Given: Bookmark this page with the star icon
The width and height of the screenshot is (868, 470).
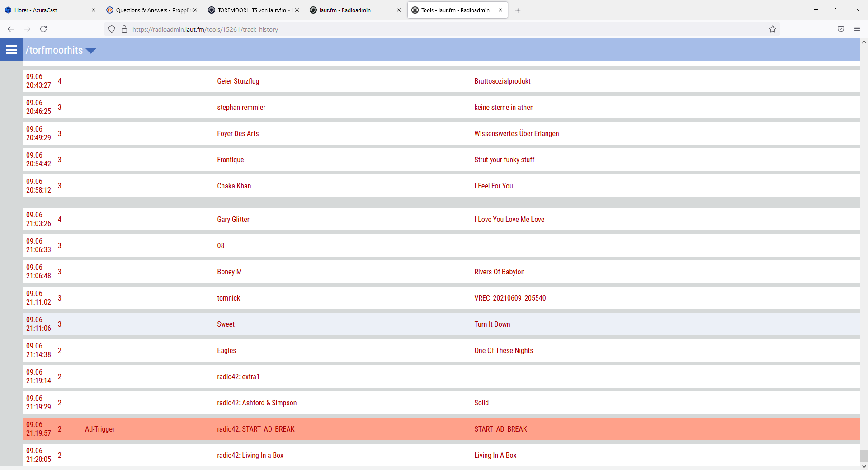Looking at the screenshot, I should coord(773,29).
